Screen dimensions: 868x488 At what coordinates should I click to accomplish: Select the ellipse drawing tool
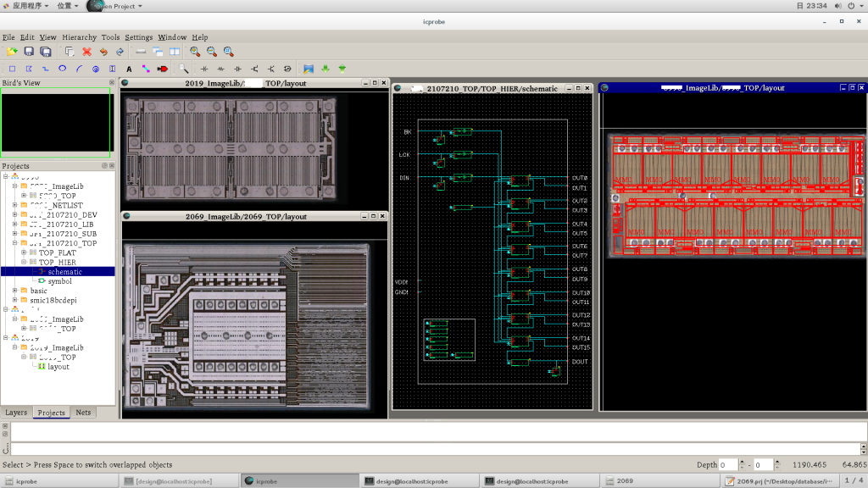tap(62, 69)
